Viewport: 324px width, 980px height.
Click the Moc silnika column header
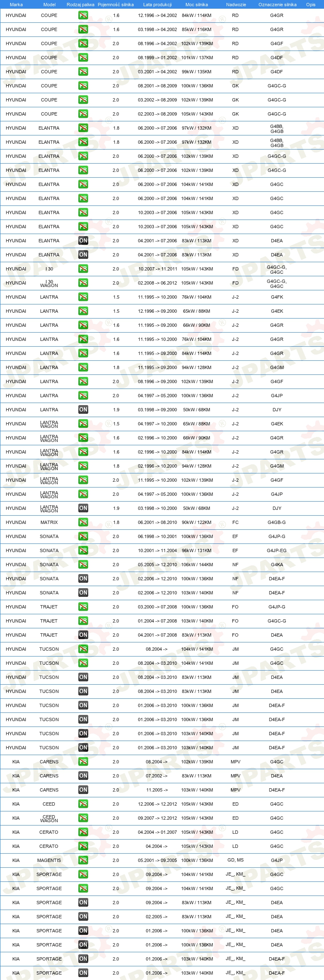pos(197,5)
